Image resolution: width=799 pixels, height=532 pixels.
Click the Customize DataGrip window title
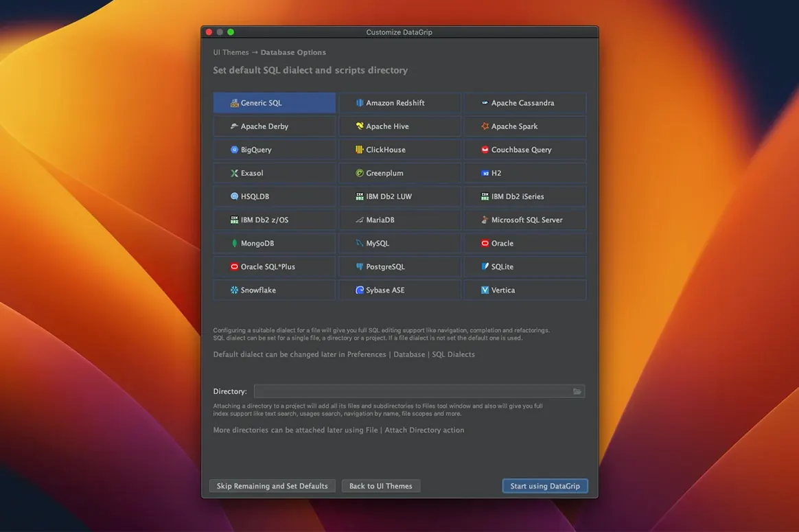coord(399,32)
